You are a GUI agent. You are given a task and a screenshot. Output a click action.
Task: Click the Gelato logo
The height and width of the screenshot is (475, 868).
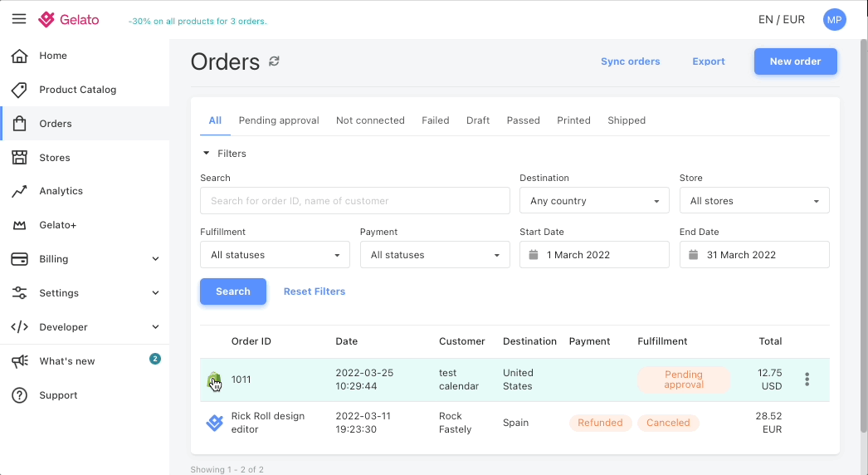point(69,20)
